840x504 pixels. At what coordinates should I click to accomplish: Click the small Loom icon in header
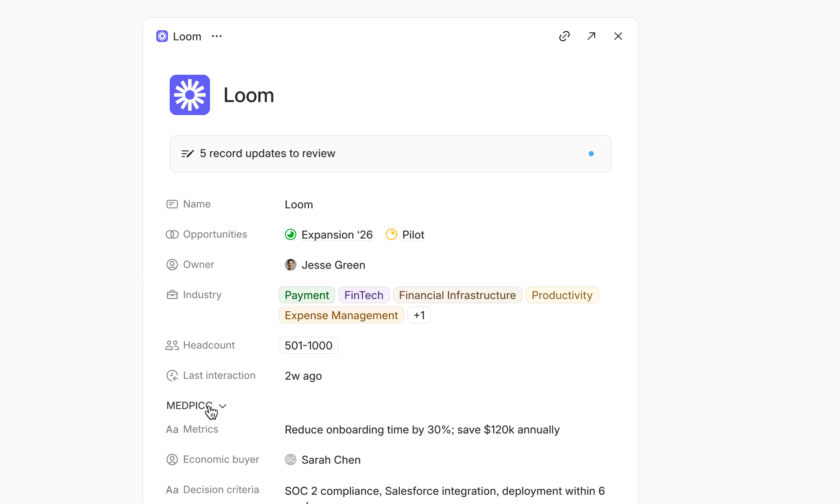pos(162,36)
